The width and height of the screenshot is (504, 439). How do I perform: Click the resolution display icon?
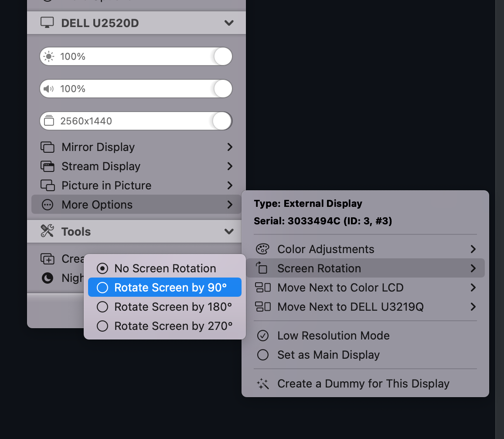click(x=49, y=121)
